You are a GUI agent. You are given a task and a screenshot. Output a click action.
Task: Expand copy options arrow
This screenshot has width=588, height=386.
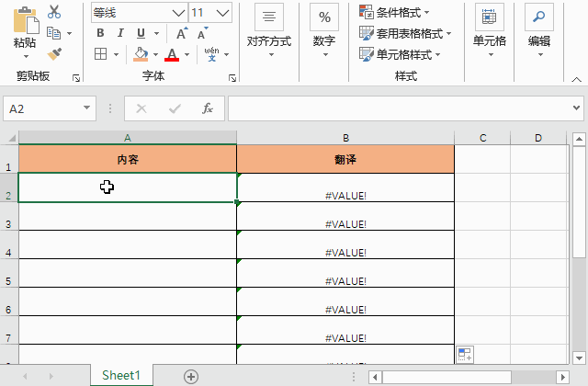point(70,33)
